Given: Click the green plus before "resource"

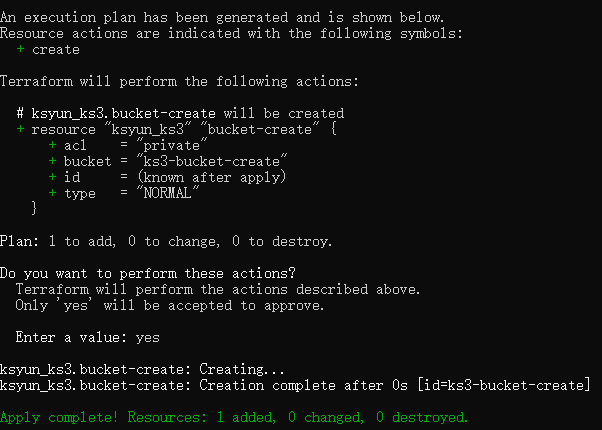Looking at the screenshot, I should point(21,129).
